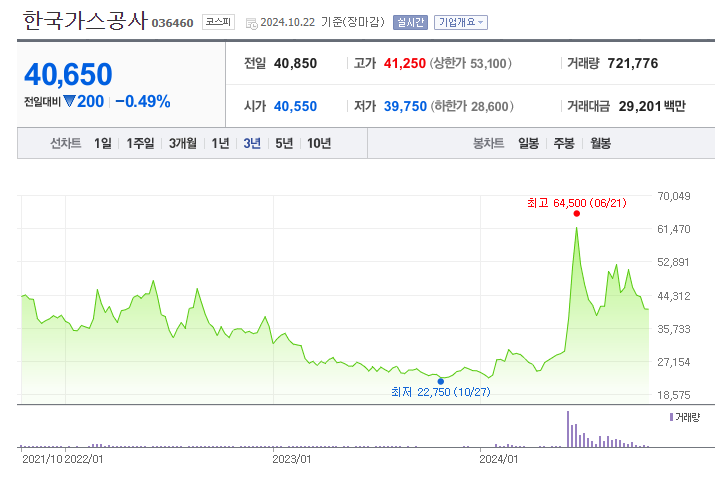This screenshot has height=477, width=715.
Task: Click the 시가 value 40,550
Action: click(295, 106)
